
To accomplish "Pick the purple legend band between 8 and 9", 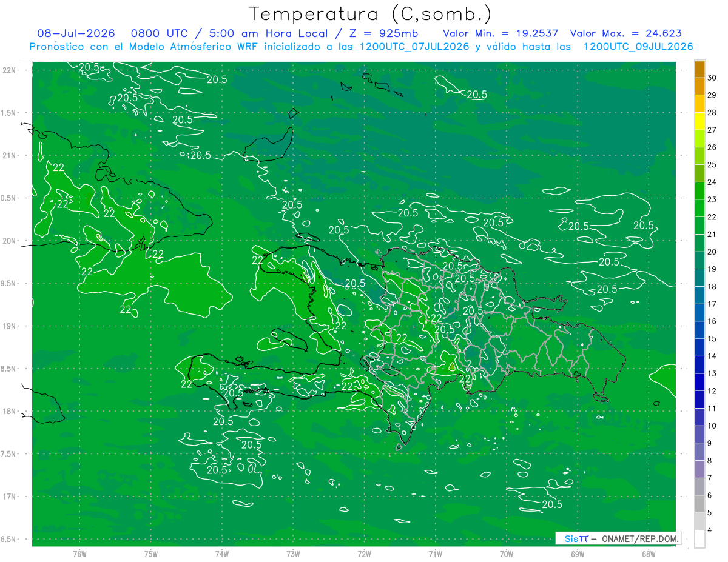I will click(699, 452).
